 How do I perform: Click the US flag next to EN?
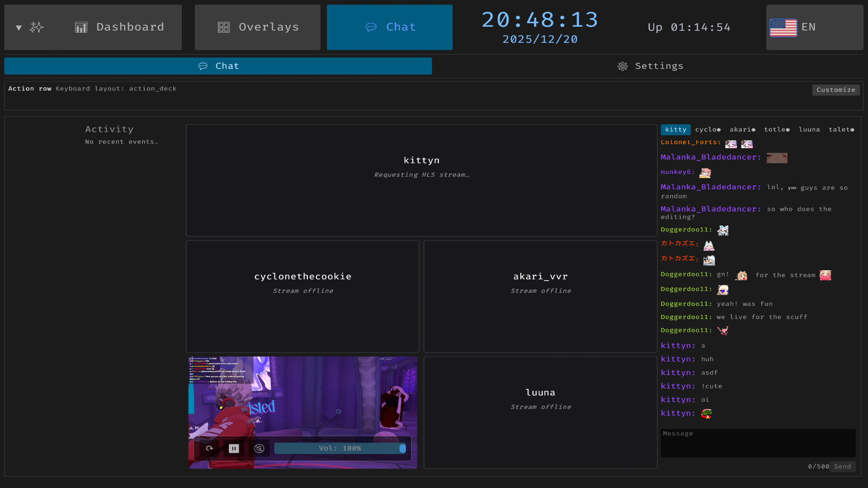pyautogui.click(x=783, y=27)
